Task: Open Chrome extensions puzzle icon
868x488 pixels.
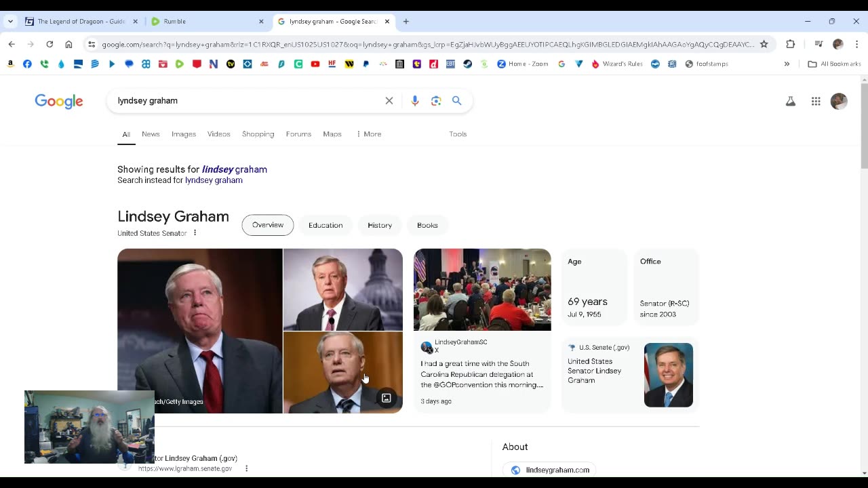Action: pos(790,44)
